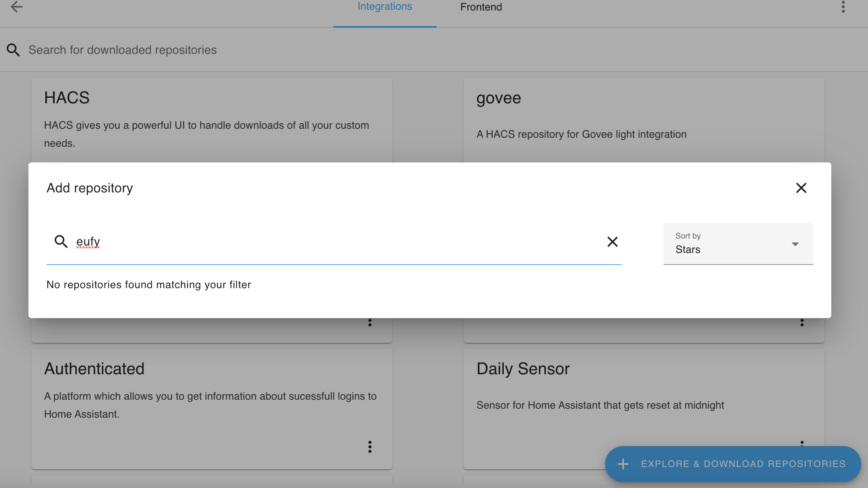Open the three-dot menu on the govee card
The image size is (868, 488).
click(x=802, y=323)
